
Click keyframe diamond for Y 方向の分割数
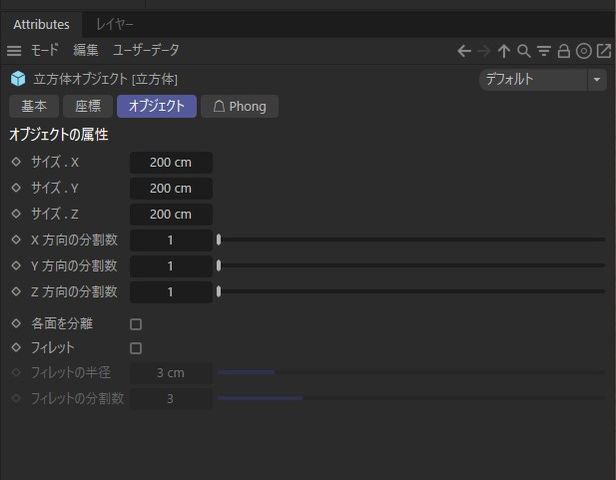pos(16,266)
